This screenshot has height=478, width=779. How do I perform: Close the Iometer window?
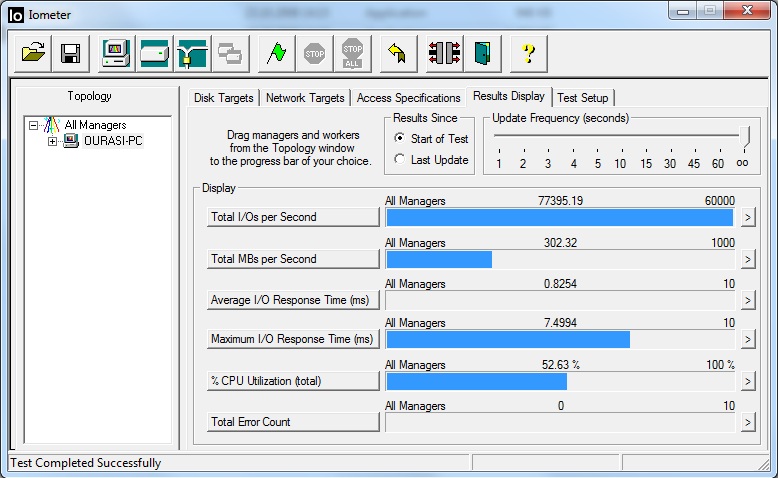coord(747,11)
